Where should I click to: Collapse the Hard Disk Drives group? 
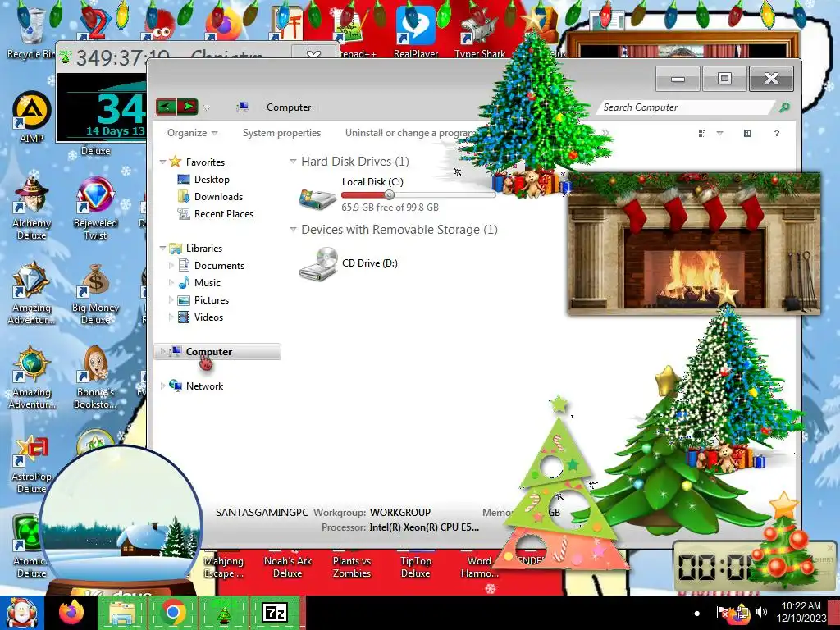(293, 162)
